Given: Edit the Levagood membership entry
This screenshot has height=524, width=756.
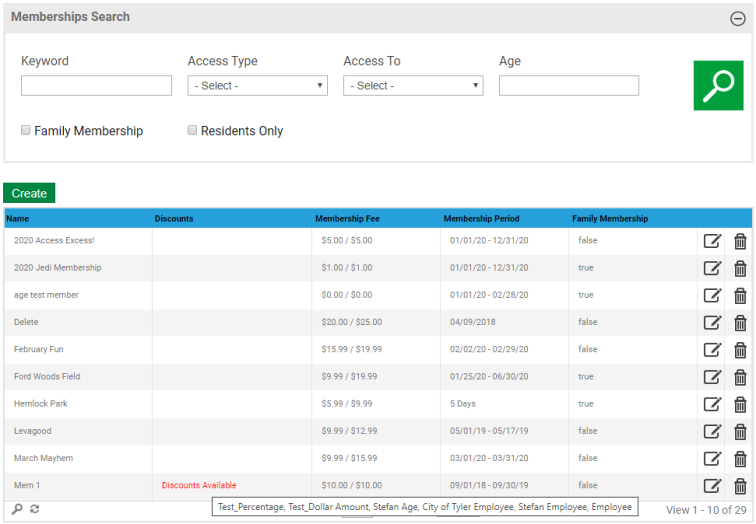Looking at the screenshot, I should 712,431.
